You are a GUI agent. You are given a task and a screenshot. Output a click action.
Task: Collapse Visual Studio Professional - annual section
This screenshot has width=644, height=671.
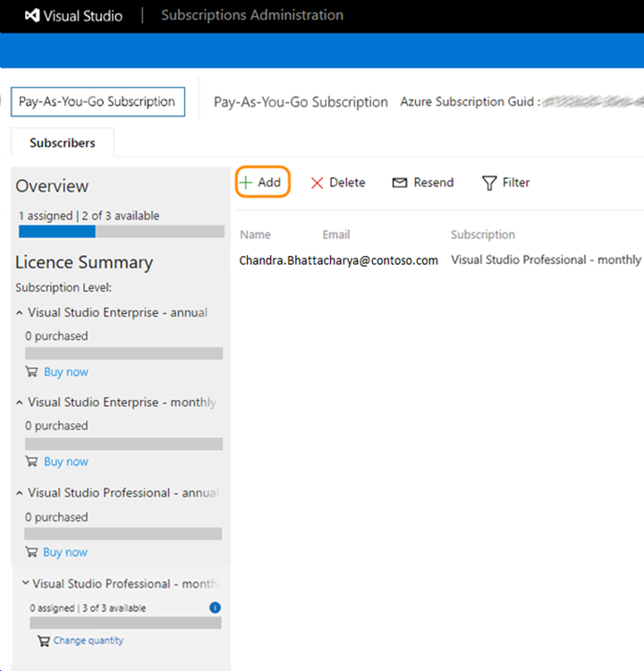point(21,493)
